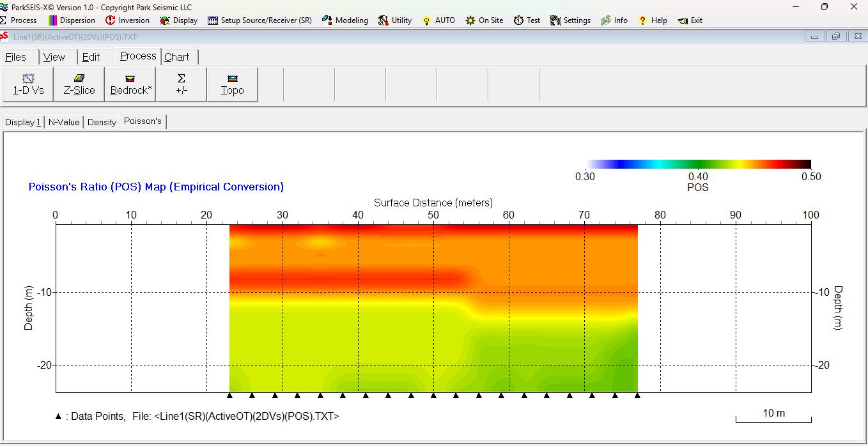Screen dimensions: 868x446
Task: Click the 1-D Vs toolbar button
Action: click(x=28, y=84)
